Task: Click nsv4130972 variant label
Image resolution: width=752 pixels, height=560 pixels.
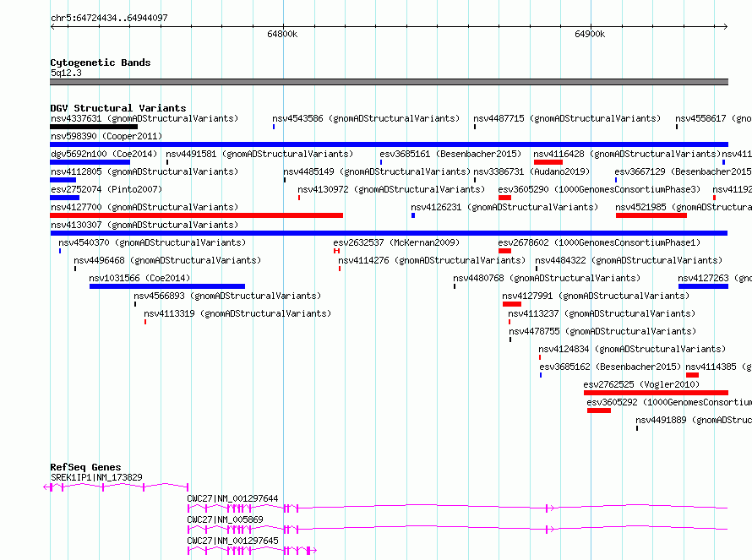Action: [x=391, y=189]
